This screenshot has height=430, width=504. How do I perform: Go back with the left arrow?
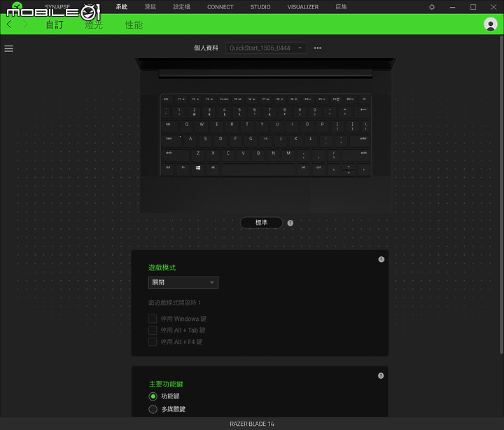coord(9,24)
